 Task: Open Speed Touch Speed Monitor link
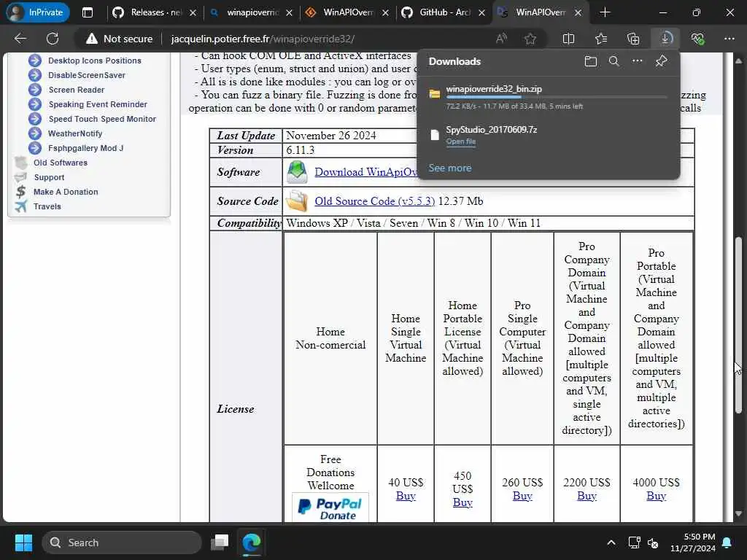[x=102, y=119]
